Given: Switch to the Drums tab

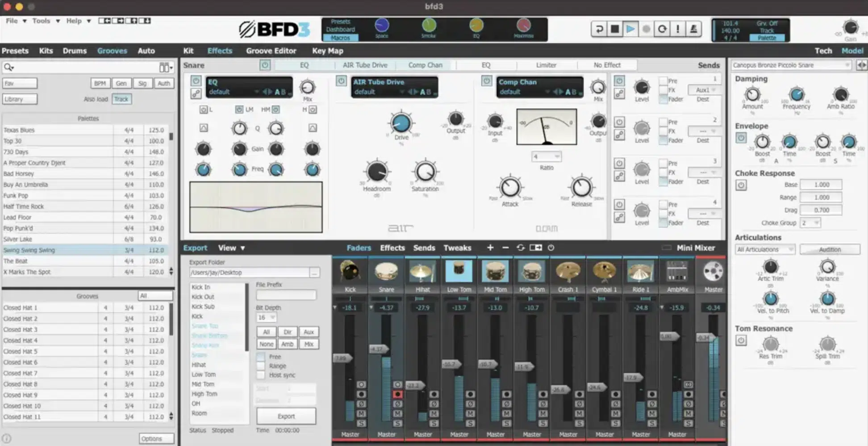Looking at the screenshot, I should [75, 50].
